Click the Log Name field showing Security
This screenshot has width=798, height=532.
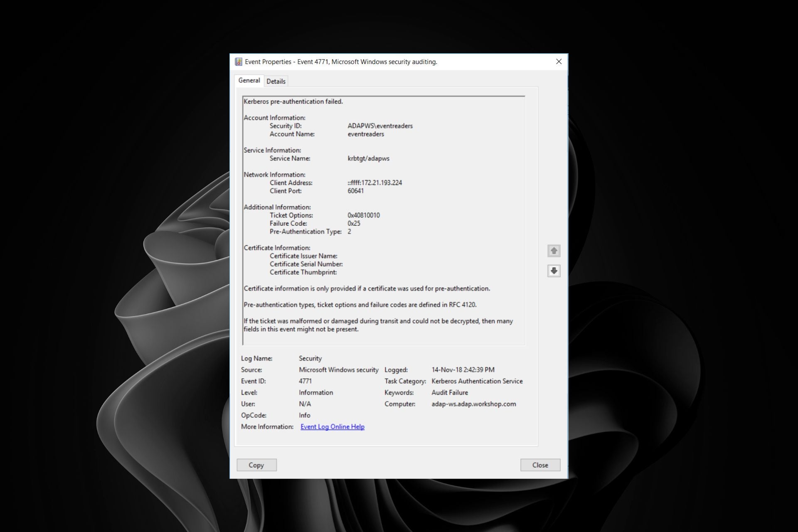click(x=310, y=358)
